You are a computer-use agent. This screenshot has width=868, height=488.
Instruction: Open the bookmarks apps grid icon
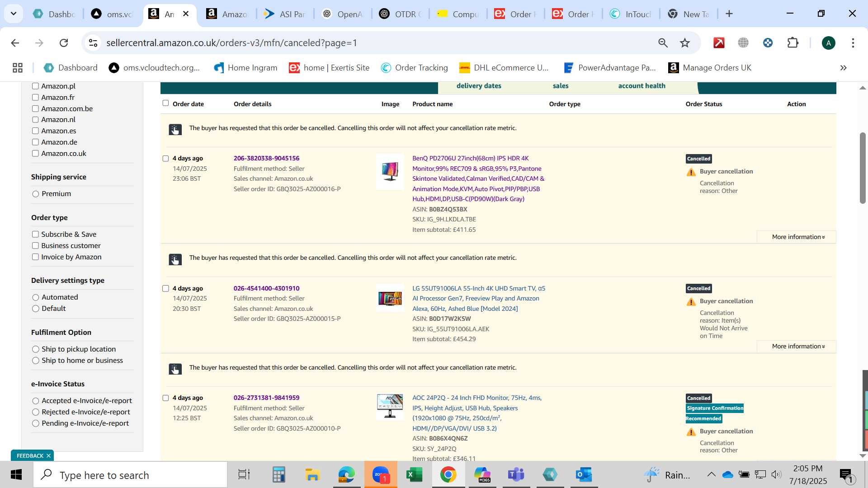click(x=18, y=68)
